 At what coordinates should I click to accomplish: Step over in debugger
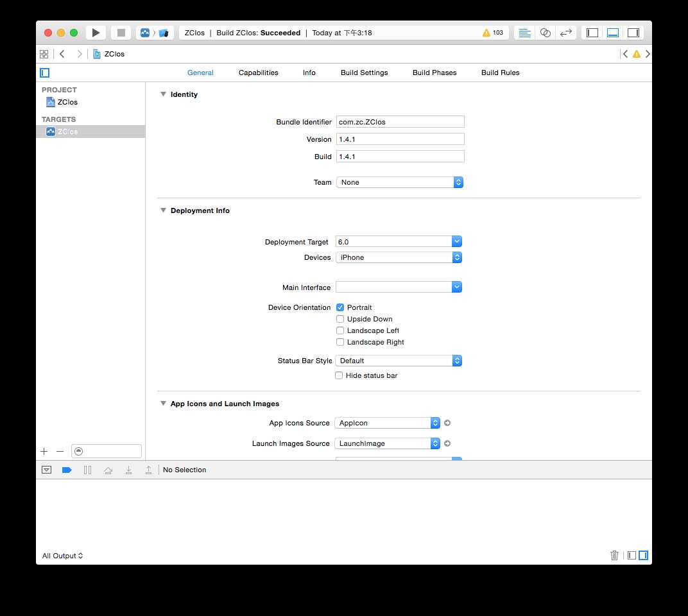point(108,470)
